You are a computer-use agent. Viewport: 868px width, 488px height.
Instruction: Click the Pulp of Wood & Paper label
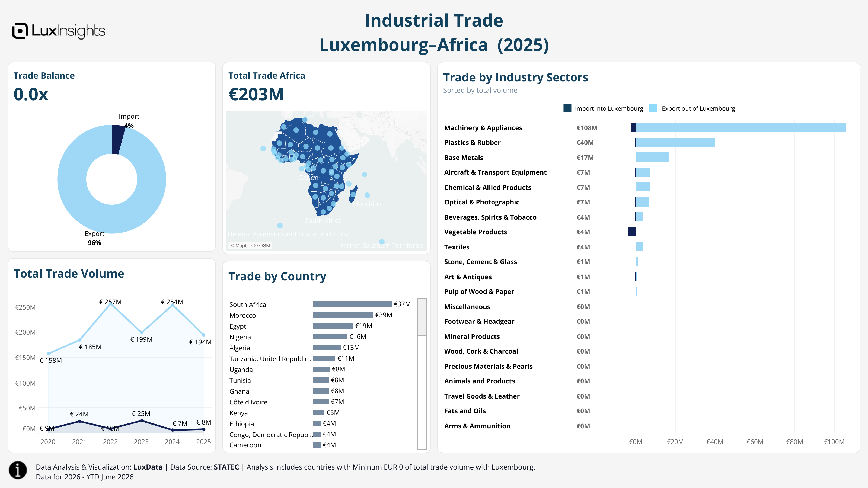pyautogui.click(x=479, y=291)
